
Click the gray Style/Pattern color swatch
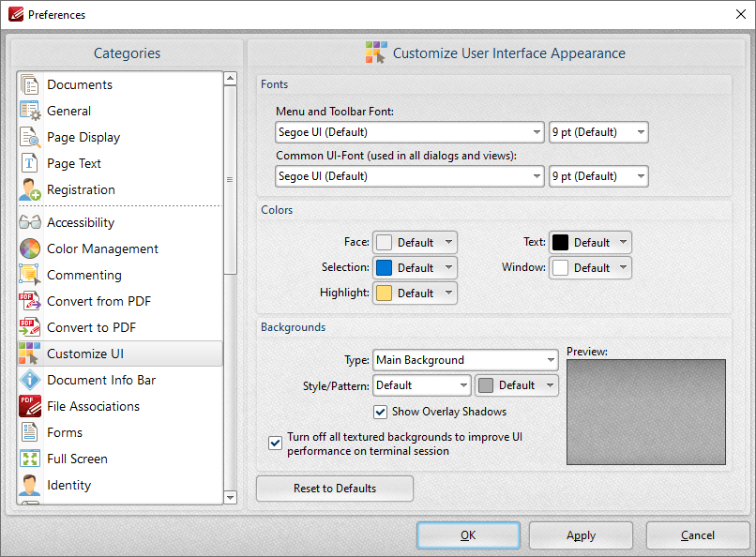coord(486,385)
